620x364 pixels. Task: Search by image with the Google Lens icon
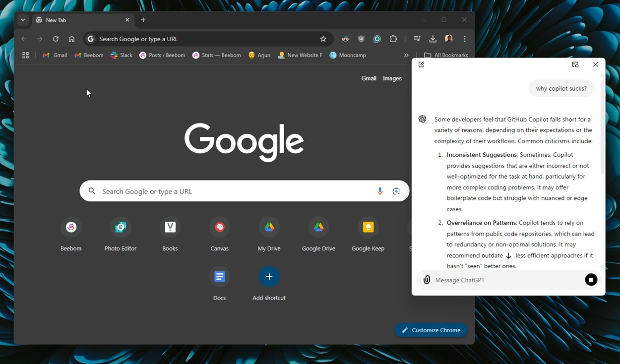coord(396,191)
